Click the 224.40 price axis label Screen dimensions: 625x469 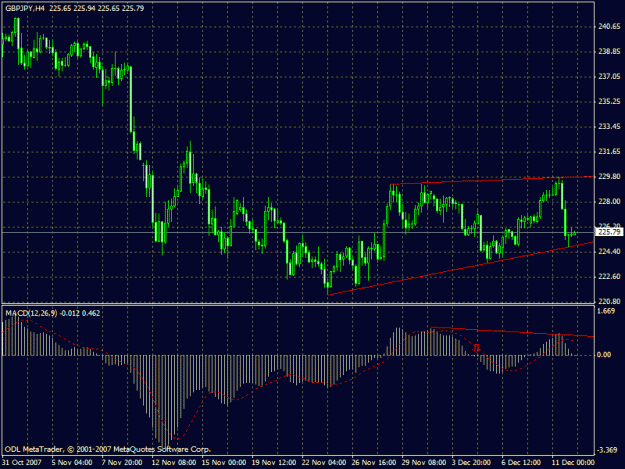[609, 251]
